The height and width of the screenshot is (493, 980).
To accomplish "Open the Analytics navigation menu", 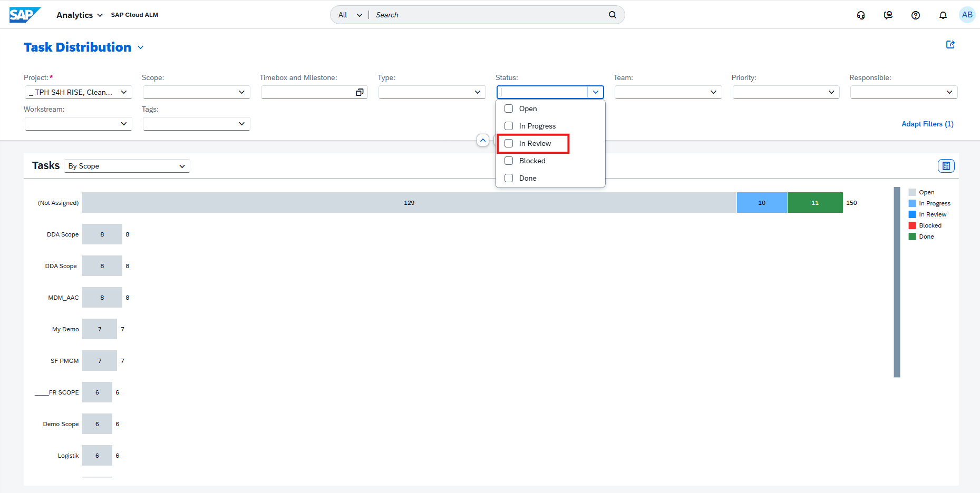I will tap(79, 15).
